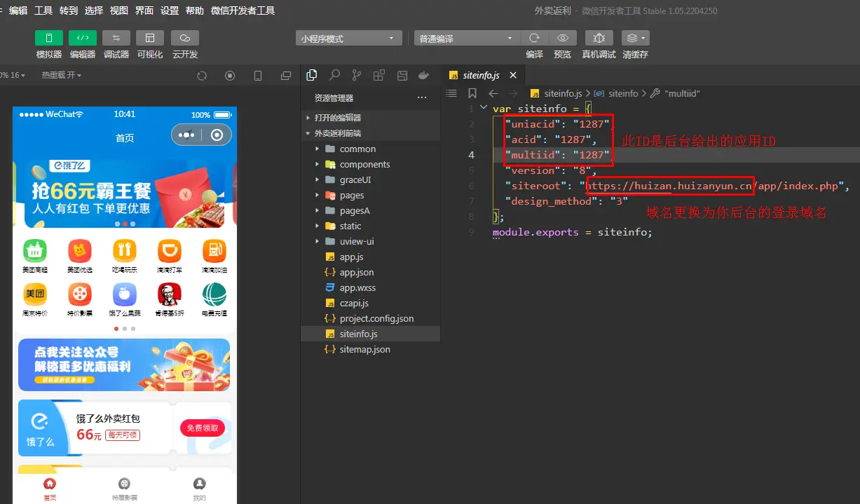
Task: Expand the 打开的编辑器 section
Action: tap(370, 118)
